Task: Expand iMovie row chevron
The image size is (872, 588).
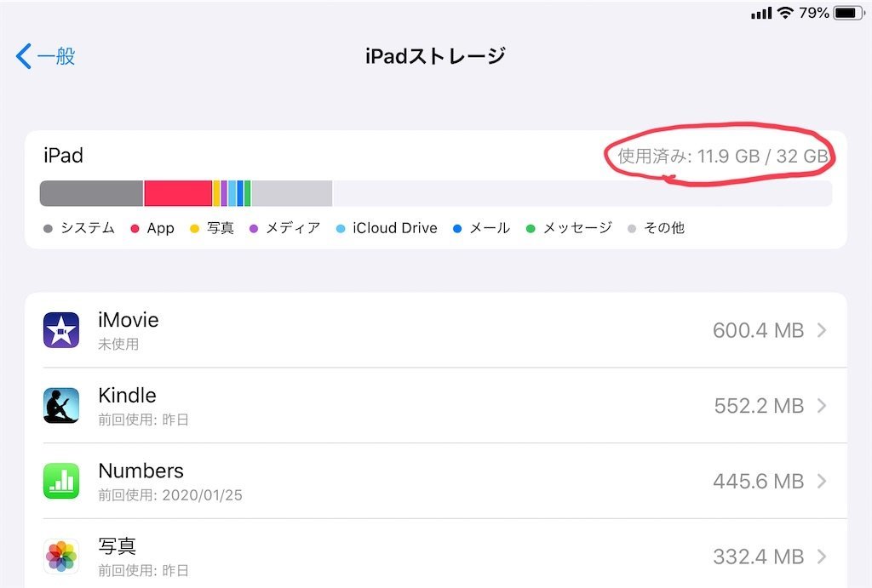Action: [822, 330]
